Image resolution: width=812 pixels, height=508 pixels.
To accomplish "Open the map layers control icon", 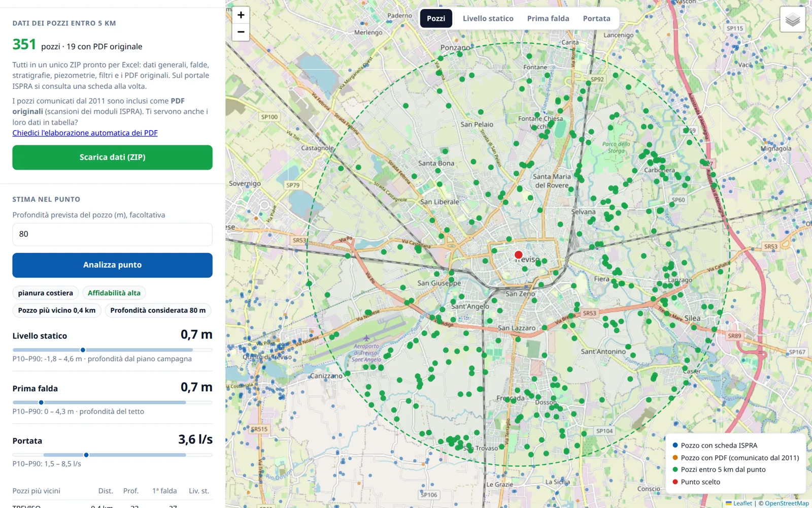I will pos(793,20).
